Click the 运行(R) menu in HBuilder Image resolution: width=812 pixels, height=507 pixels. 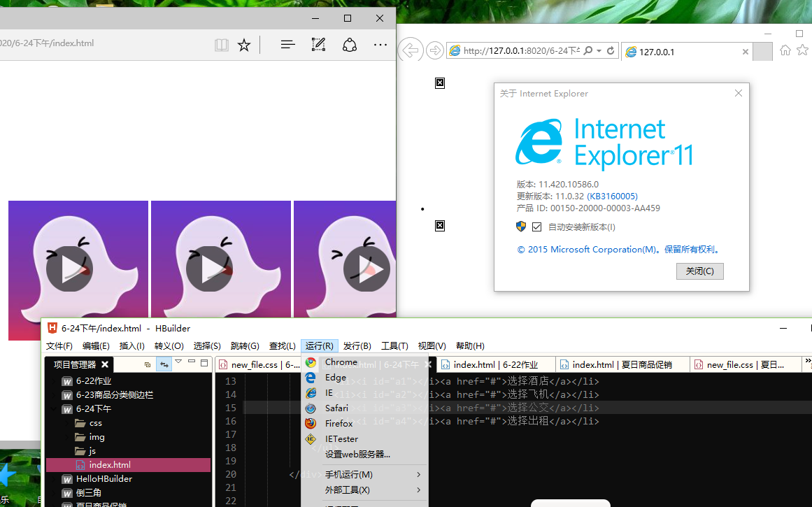(320, 346)
